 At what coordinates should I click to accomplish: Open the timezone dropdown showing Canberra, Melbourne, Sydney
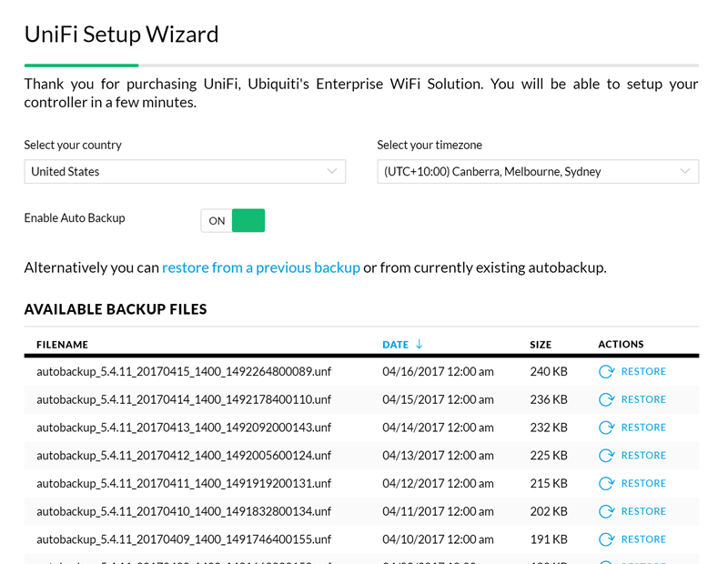click(x=538, y=172)
